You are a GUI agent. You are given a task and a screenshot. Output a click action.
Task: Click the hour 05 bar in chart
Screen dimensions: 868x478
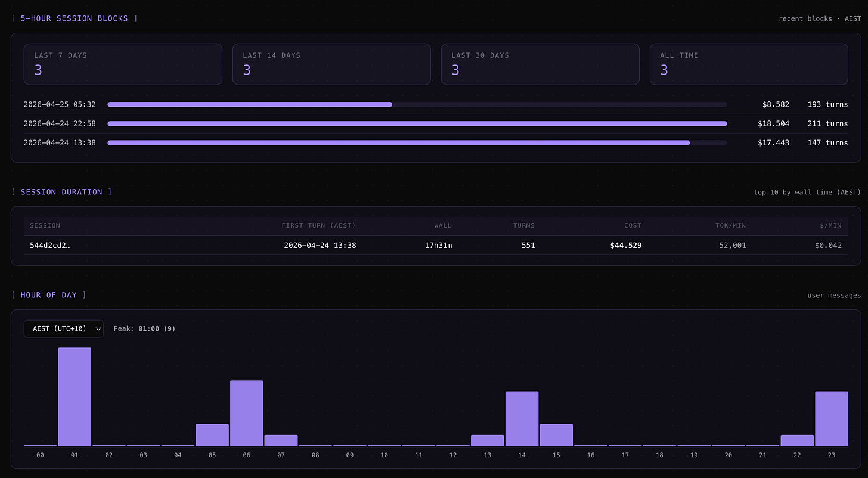[x=212, y=435]
